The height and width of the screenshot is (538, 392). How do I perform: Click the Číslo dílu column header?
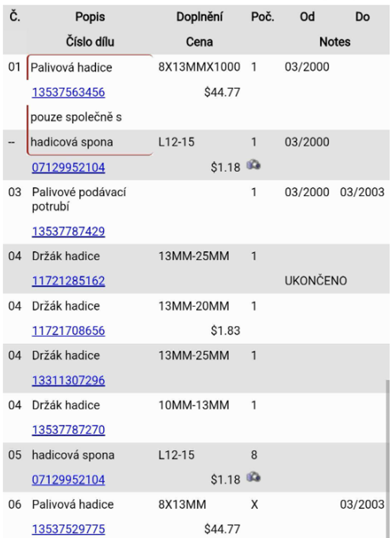point(90,42)
